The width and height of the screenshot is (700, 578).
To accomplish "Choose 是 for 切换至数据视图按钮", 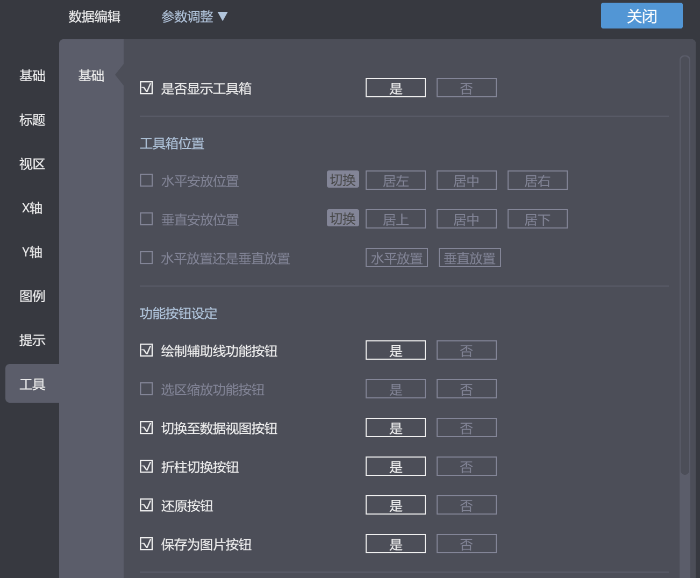I will [396, 428].
